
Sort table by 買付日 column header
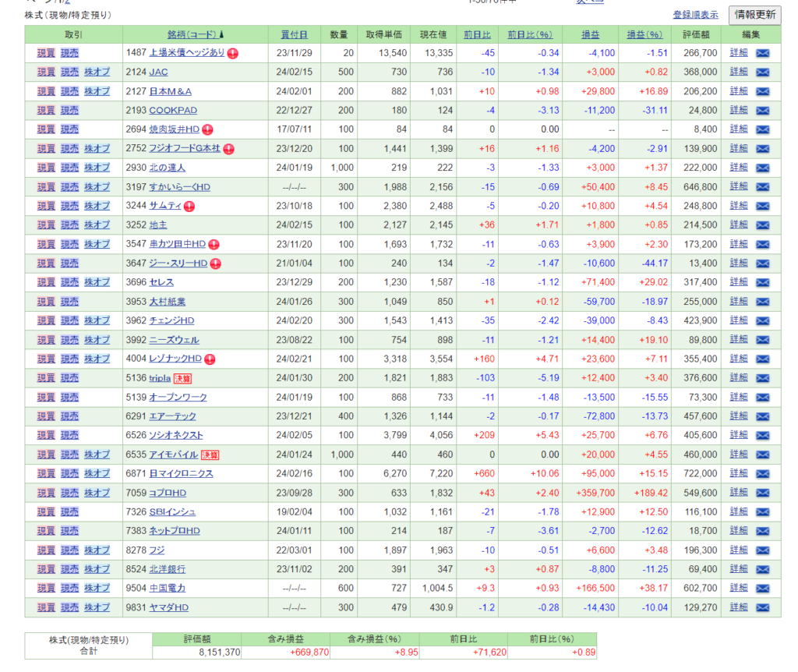[294, 34]
